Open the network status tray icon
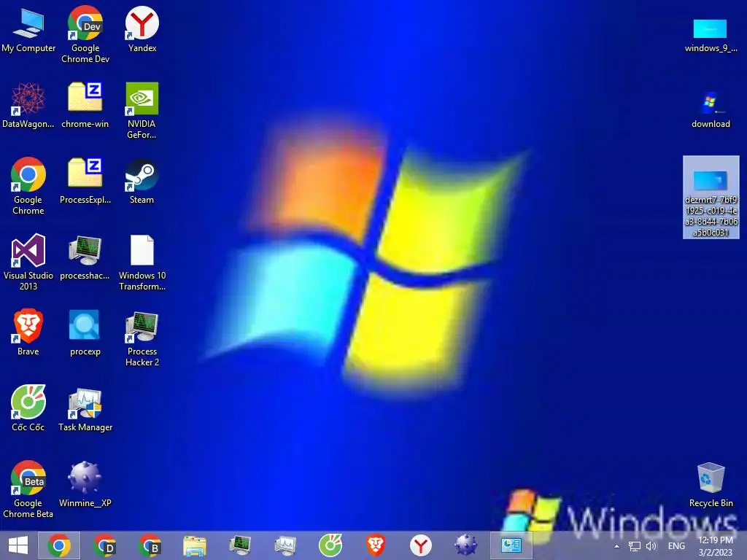The image size is (747, 560). (634, 546)
